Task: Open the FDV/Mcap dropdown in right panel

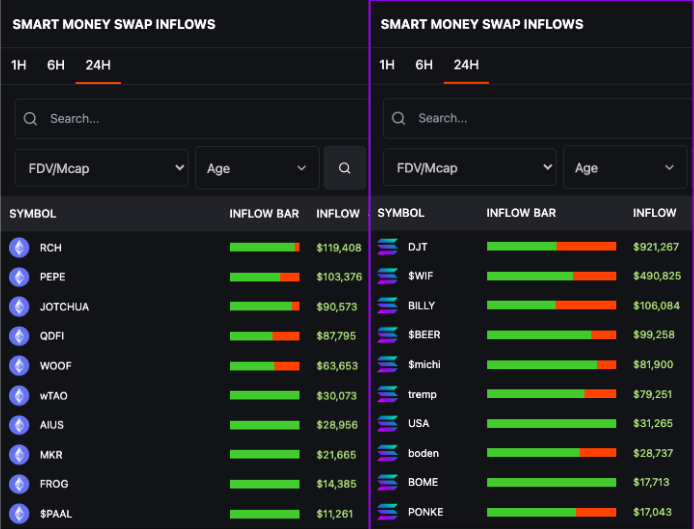Action: [470, 167]
